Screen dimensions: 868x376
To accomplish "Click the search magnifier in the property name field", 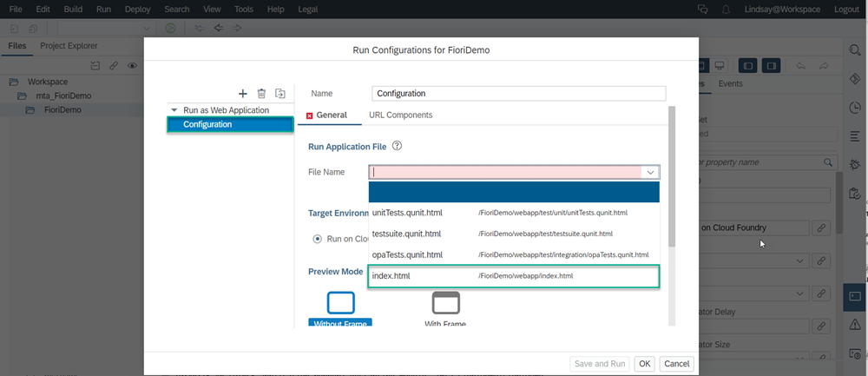I will coord(827,162).
